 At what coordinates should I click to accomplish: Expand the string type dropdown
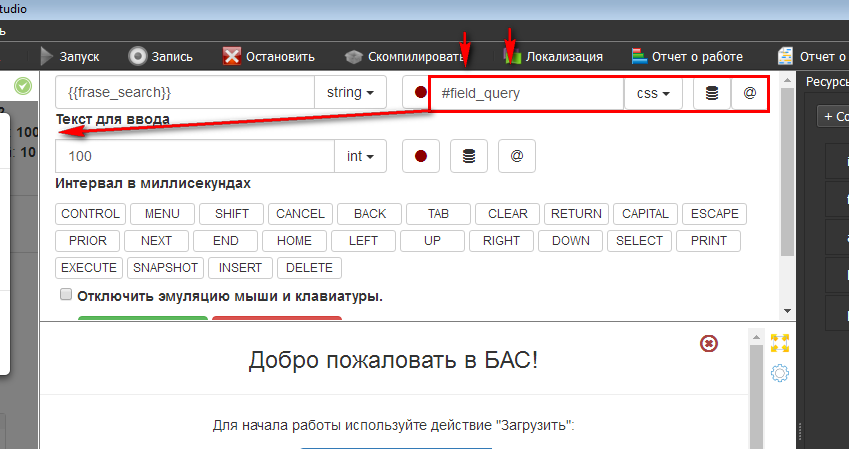tap(350, 94)
